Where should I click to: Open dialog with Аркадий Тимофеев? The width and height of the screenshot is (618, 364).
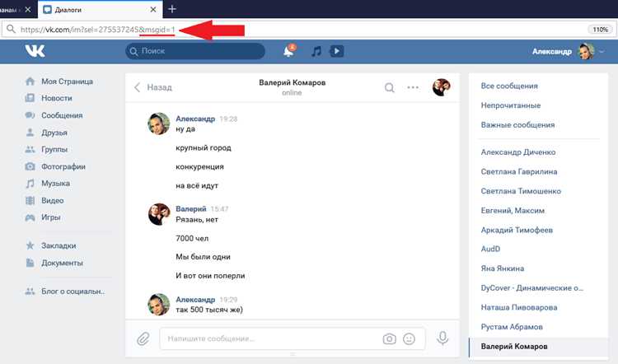point(517,230)
